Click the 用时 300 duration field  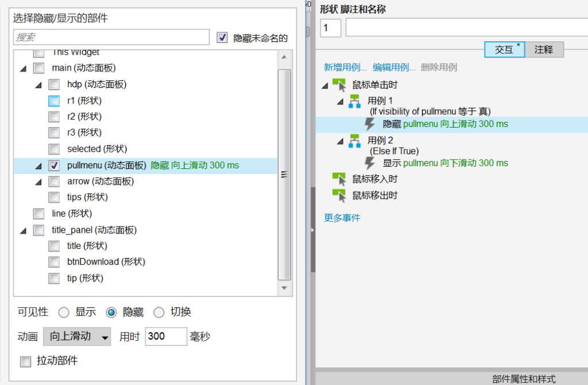(166, 336)
